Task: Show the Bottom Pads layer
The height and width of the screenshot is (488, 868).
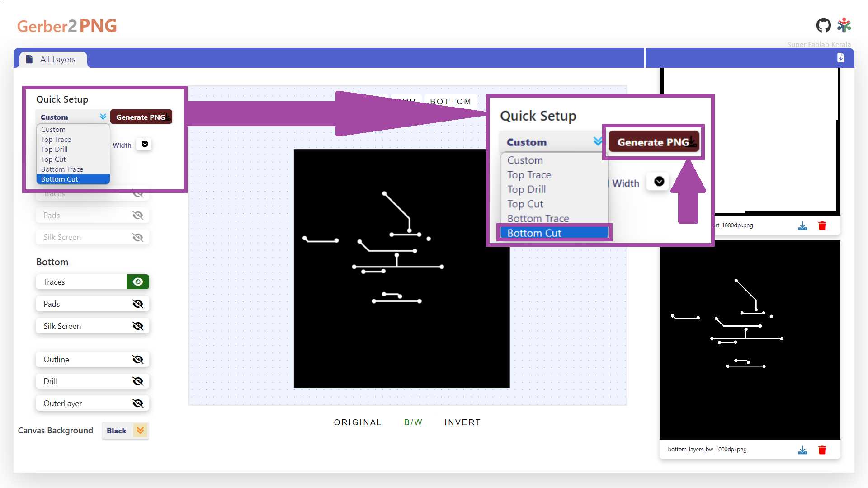Action: (138, 304)
